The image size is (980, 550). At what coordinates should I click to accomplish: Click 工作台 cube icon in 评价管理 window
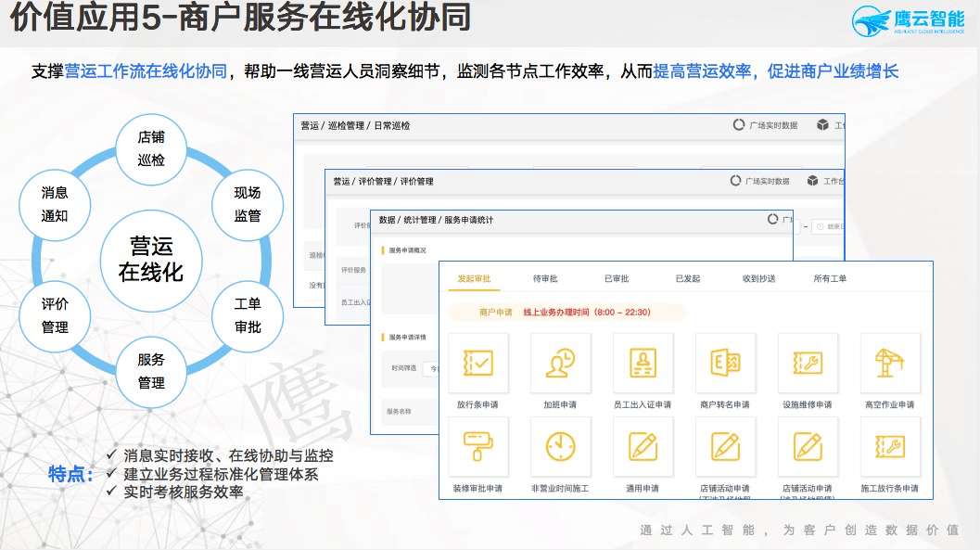812,181
